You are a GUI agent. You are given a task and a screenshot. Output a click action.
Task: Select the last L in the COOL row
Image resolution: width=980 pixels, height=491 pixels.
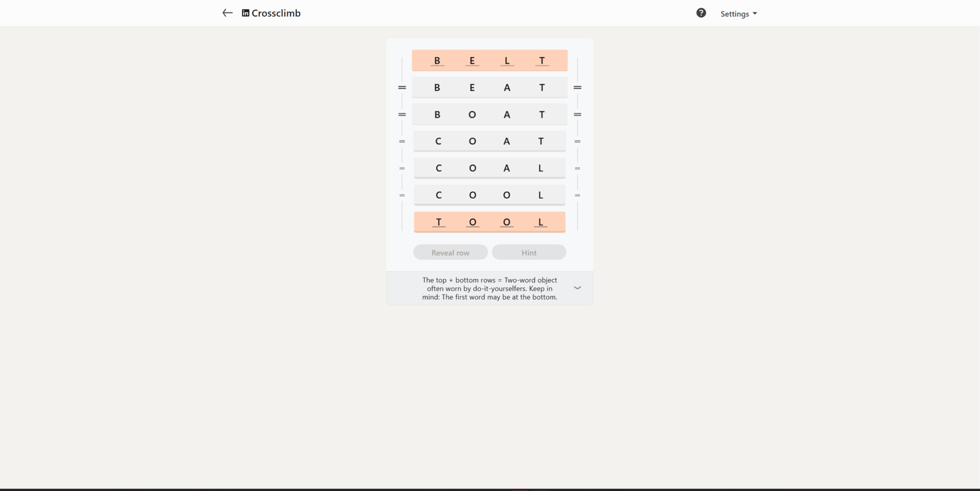coord(540,196)
